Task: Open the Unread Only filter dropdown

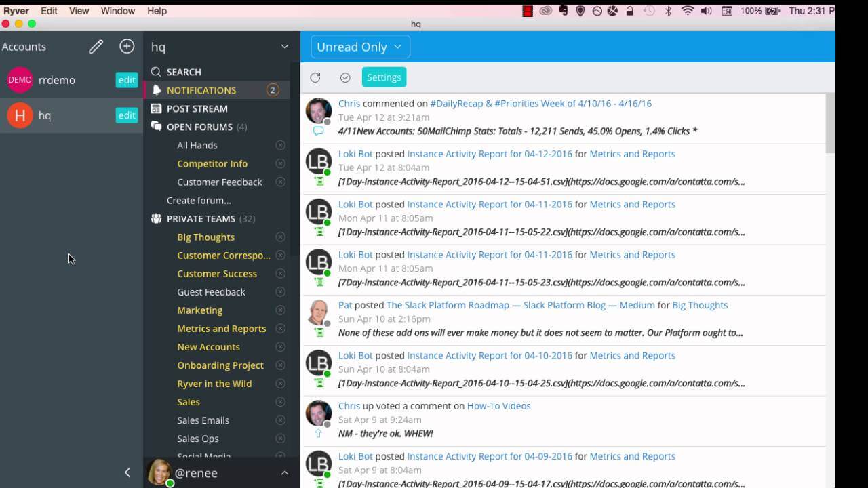Action: click(360, 47)
